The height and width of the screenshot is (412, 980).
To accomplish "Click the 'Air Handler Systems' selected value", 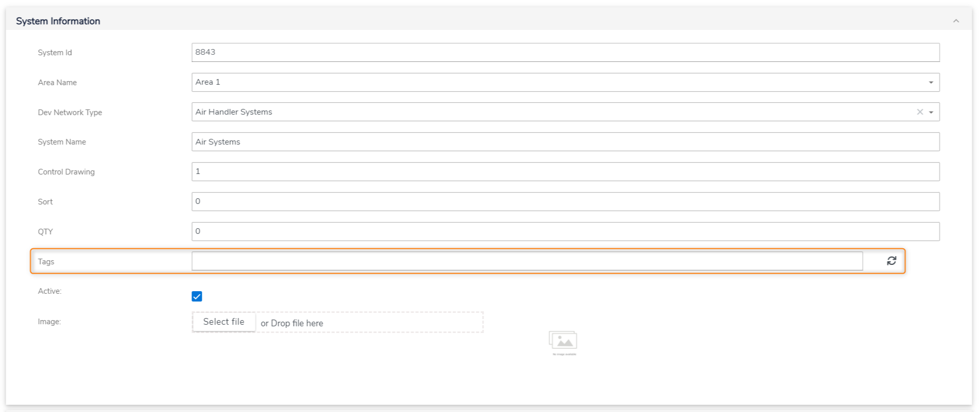I will [234, 112].
